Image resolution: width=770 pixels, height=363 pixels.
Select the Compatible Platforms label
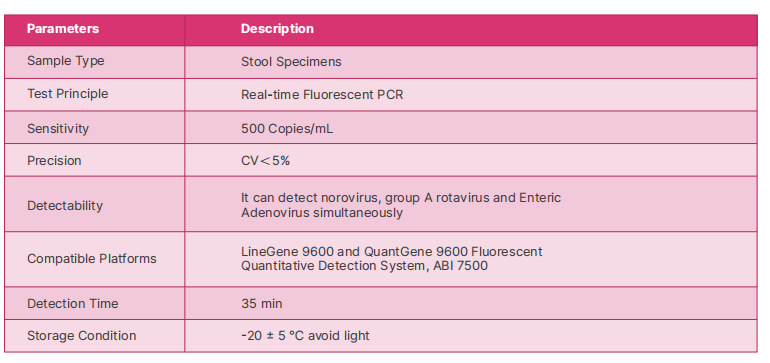coord(92,259)
